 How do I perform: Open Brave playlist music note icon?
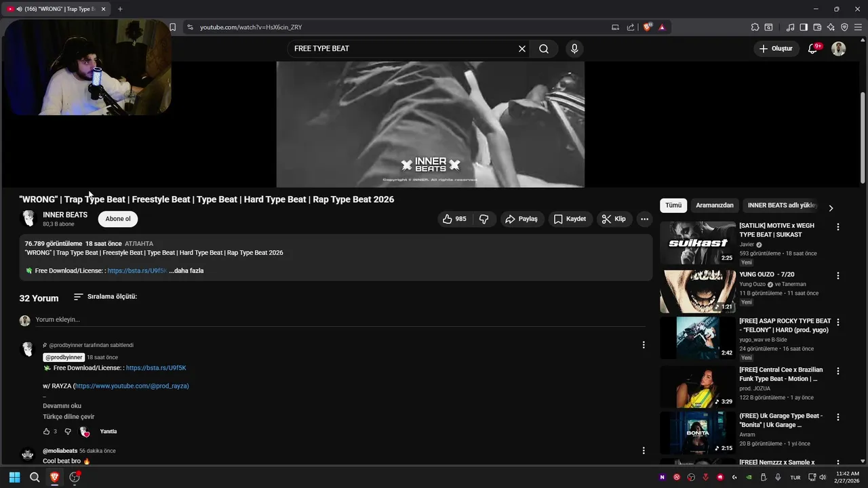point(790,27)
